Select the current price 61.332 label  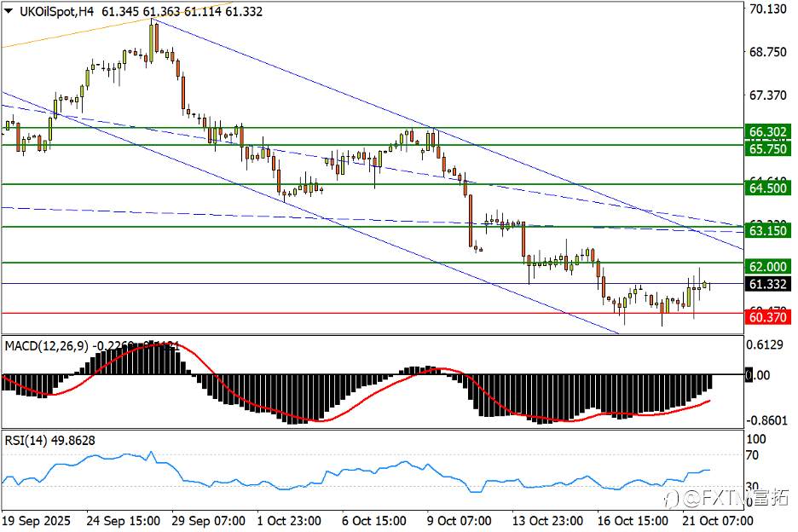pos(768,284)
